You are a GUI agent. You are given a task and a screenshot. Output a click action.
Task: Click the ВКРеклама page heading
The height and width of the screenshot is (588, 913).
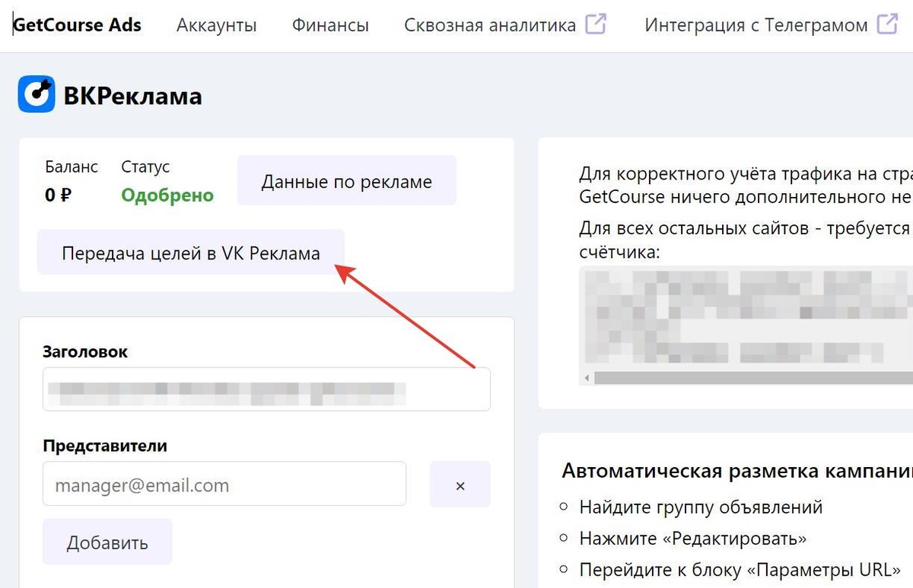tap(133, 96)
